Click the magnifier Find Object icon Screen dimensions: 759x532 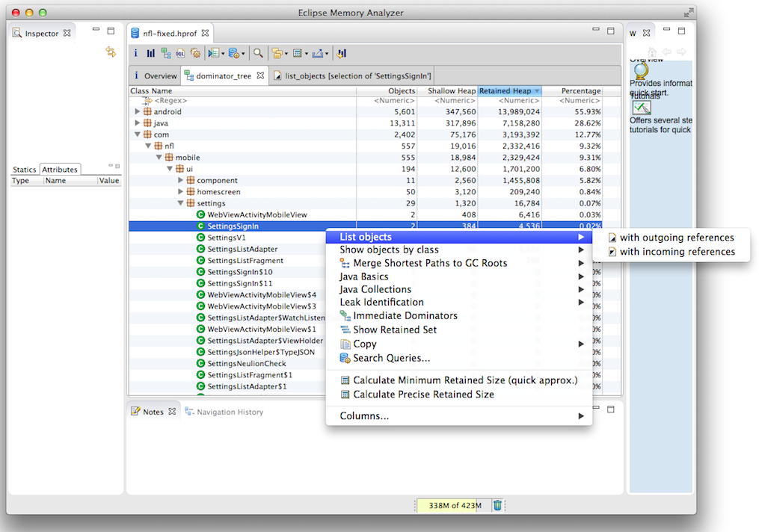pyautogui.click(x=258, y=53)
